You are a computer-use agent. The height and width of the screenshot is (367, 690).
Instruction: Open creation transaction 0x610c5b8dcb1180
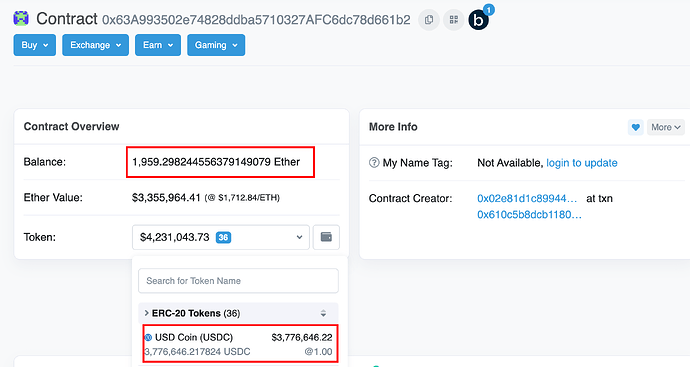click(529, 215)
